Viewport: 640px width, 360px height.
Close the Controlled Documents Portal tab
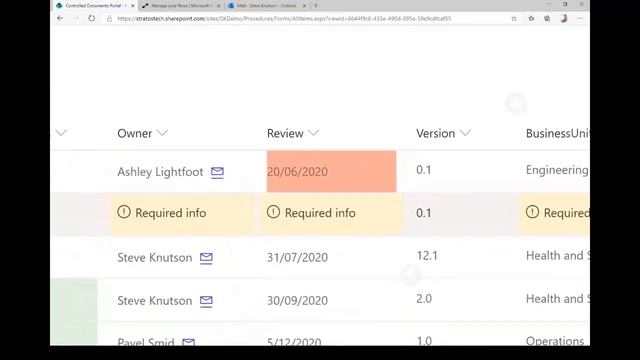pyautogui.click(x=132, y=6)
